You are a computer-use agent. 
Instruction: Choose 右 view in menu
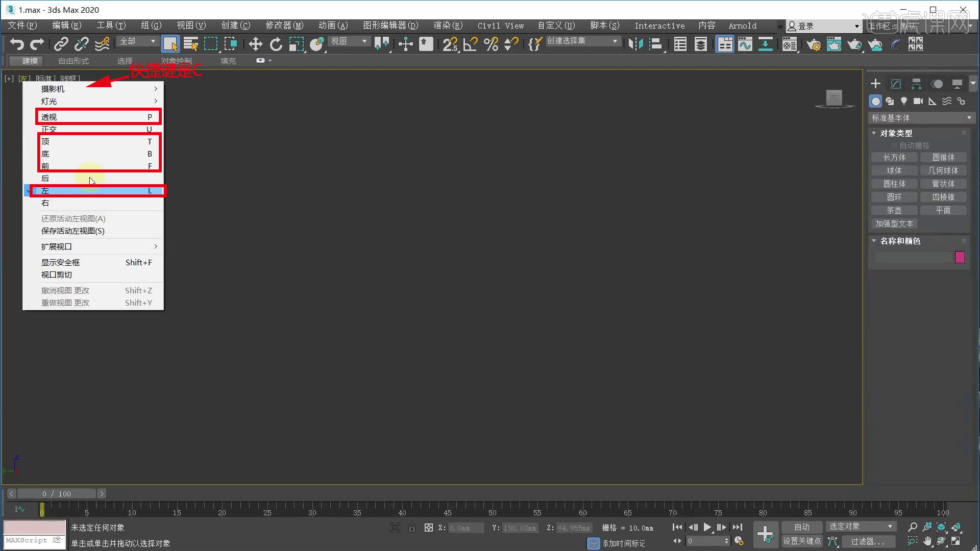93,203
